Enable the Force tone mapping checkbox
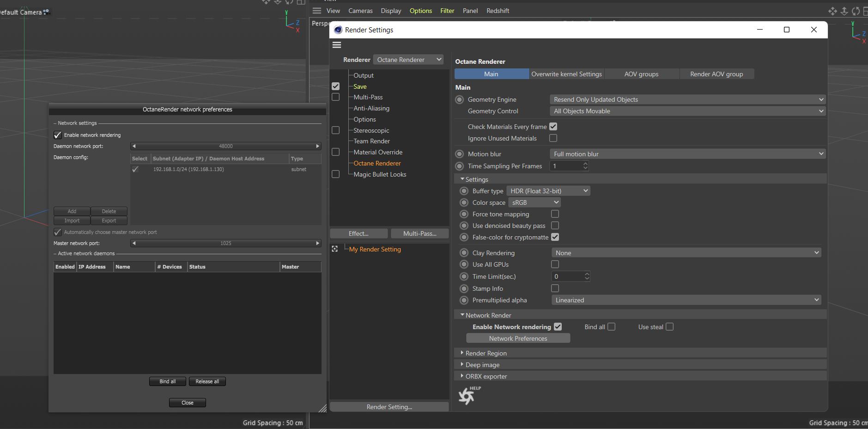 click(555, 214)
